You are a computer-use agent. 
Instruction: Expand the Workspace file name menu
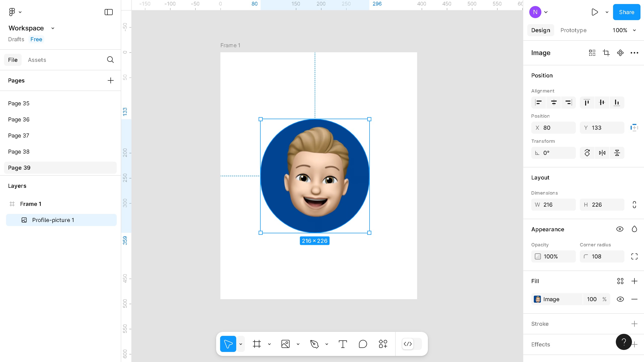click(x=53, y=28)
